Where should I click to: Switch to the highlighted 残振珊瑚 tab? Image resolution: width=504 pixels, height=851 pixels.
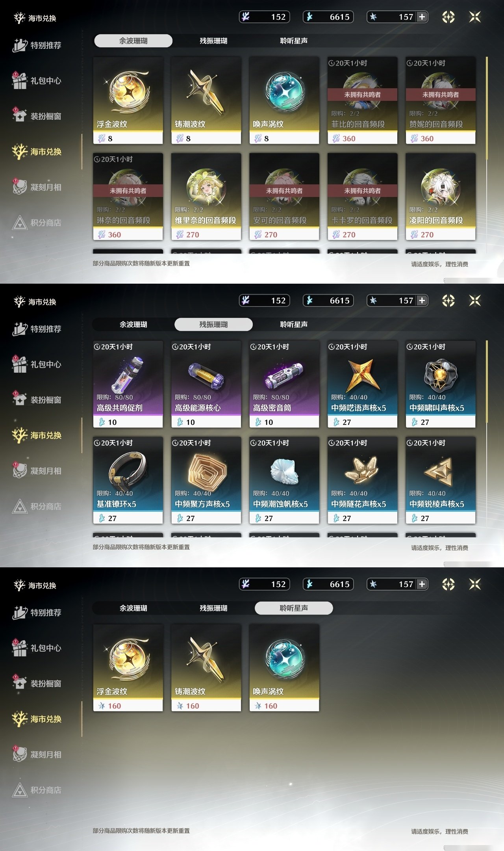click(x=213, y=324)
